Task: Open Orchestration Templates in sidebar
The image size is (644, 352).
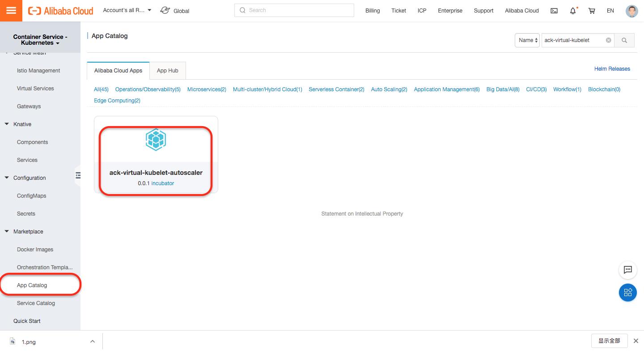Action: pyautogui.click(x=45, y=267)
